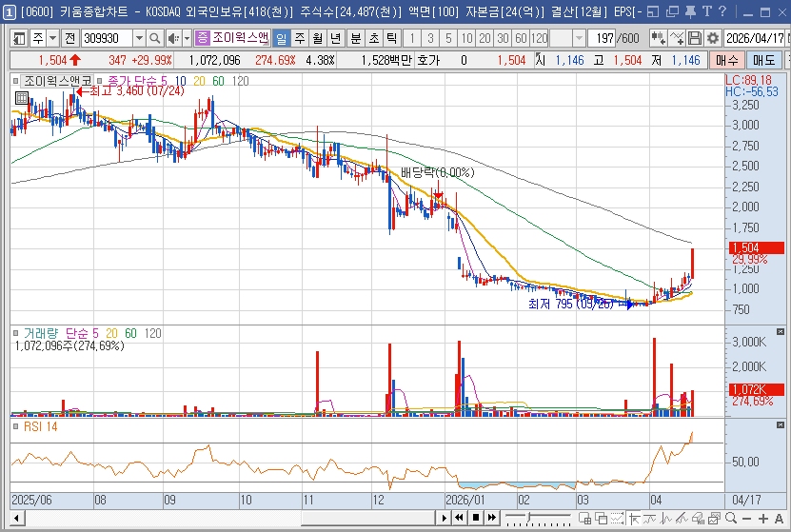This screenshot has height=532, width=791.
Task: Search for a stock with magnifier icon
Action: point(154,38)
